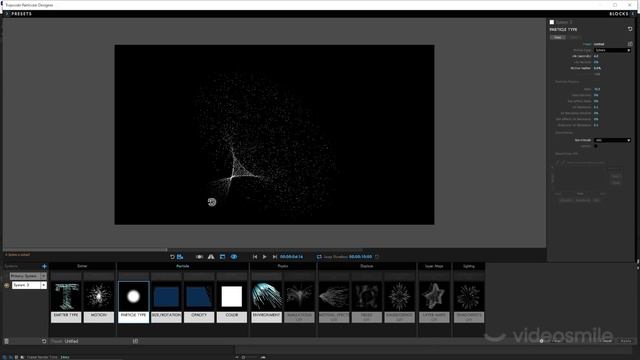The image size is (640, 360).
Task: Click the Emitter group heading
Action: point(82,266)
